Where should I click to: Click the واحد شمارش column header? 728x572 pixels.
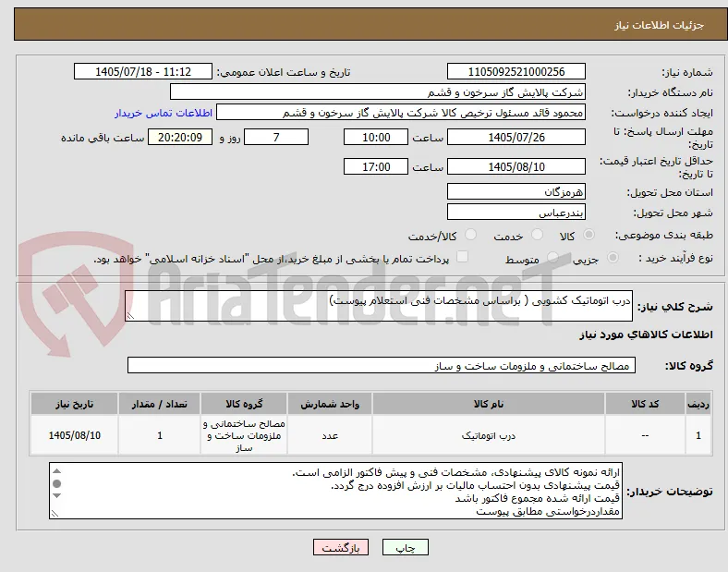(330, 404)
